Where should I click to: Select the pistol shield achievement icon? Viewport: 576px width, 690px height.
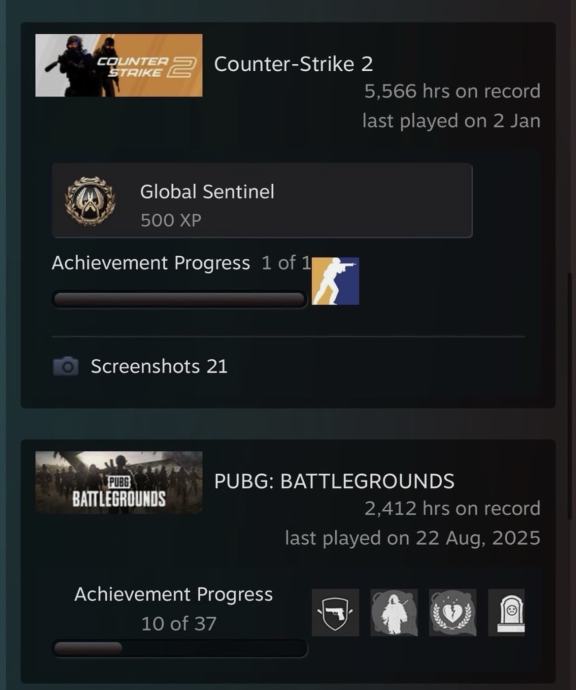click(335, 613)
